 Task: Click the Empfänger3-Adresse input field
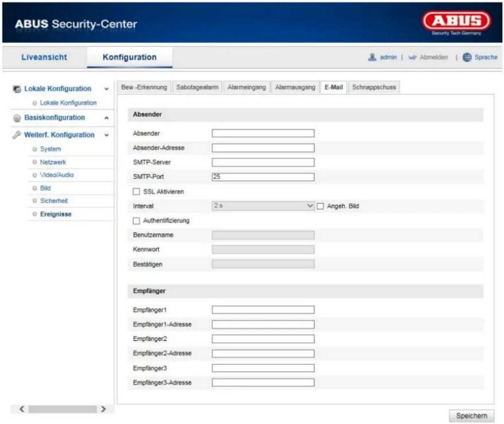pos(263,382)
